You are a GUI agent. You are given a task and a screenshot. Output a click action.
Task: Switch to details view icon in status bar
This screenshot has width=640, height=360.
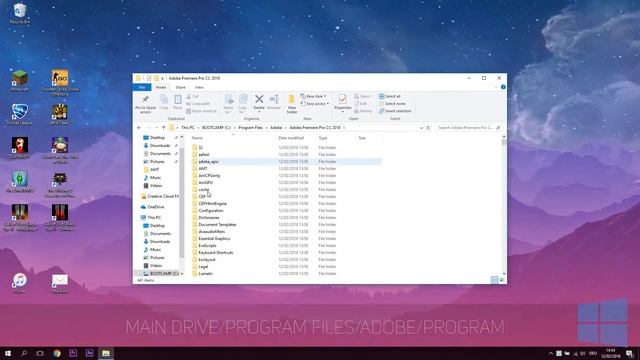(x=494, y=280)
